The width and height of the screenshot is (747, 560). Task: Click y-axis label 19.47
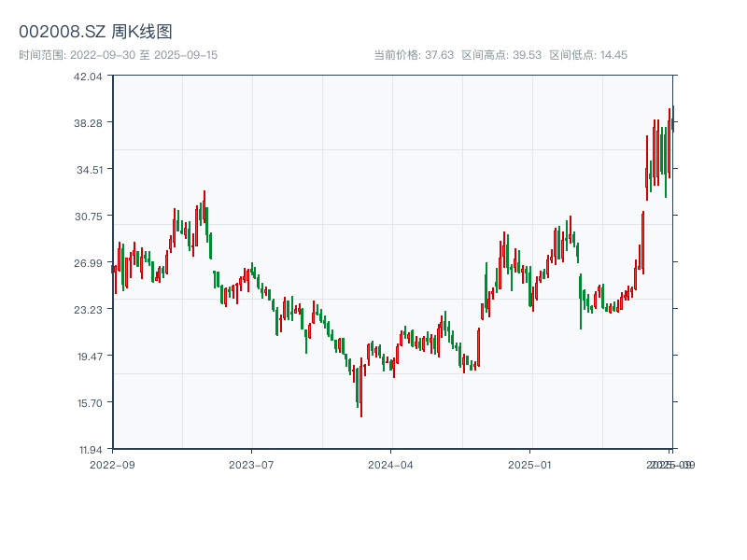point(90,357)
